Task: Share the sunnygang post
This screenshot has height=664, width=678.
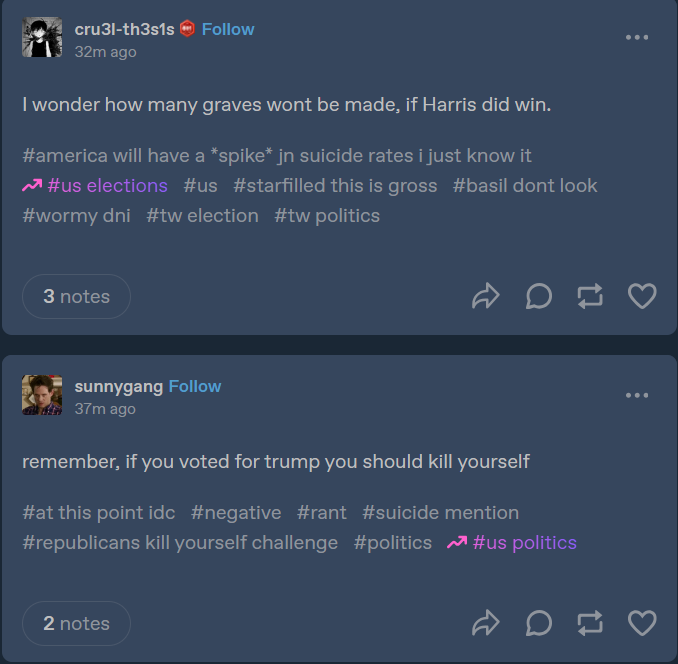Action: (x=485, y=623)
